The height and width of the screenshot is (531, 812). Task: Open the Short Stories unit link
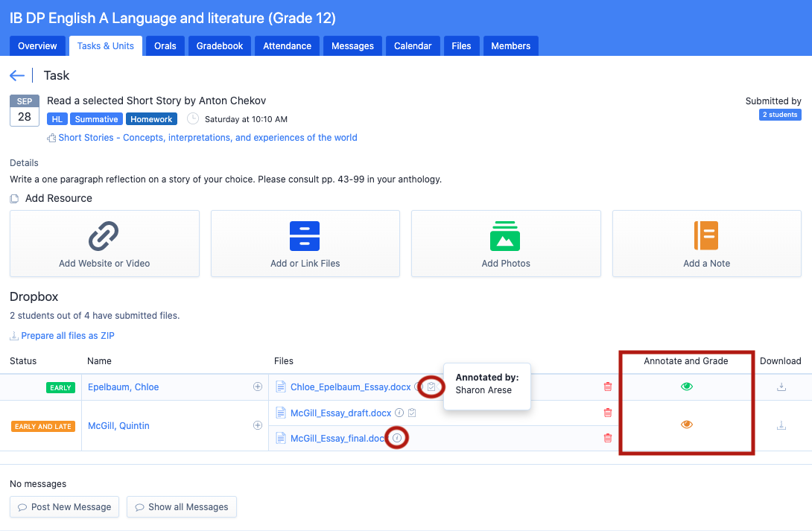click(207, 138)
